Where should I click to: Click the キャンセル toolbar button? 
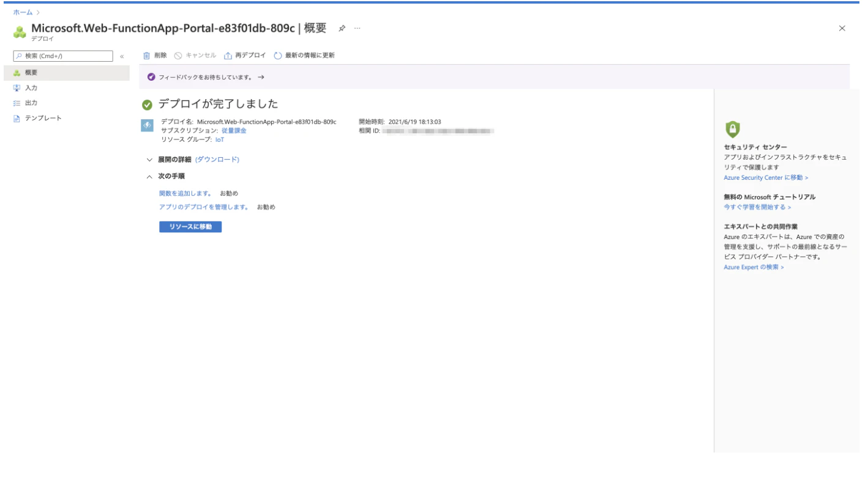195,56
